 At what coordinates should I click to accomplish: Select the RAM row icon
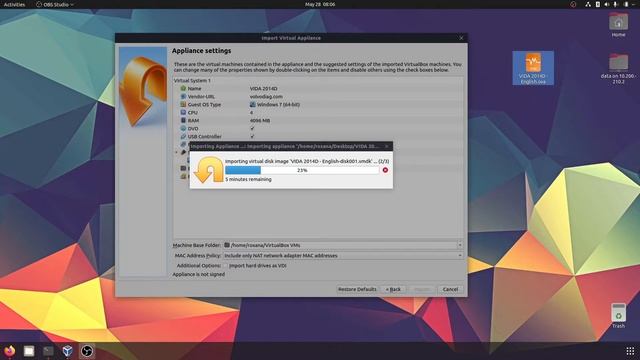pos(183,120)
